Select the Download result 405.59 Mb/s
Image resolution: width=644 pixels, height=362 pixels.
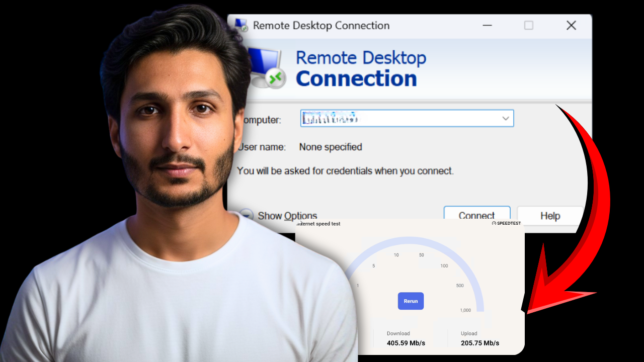pos(406,343)
